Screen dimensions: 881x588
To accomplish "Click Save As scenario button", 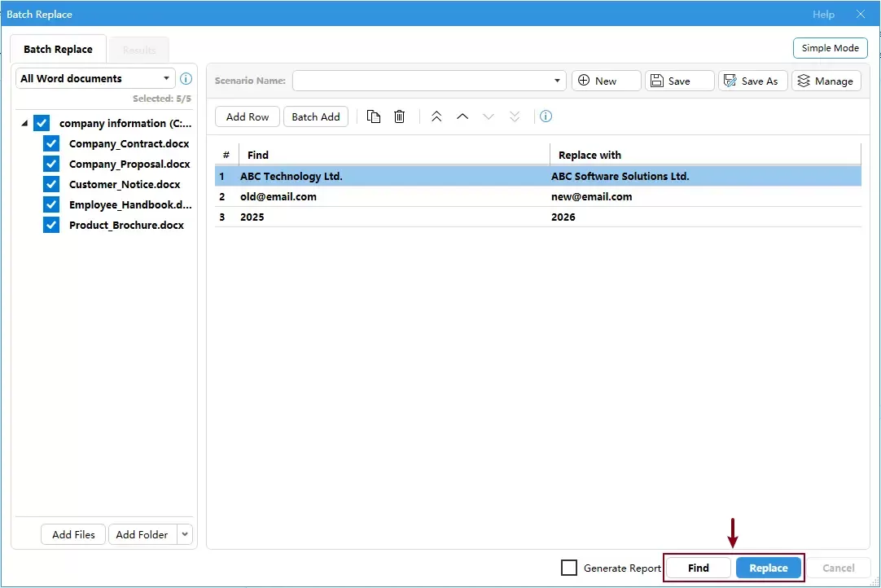I will pos(753,81).
